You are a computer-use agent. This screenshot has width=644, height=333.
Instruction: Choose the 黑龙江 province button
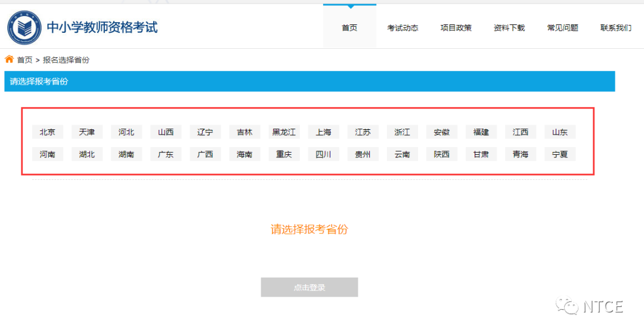click(x=284, y=132)
